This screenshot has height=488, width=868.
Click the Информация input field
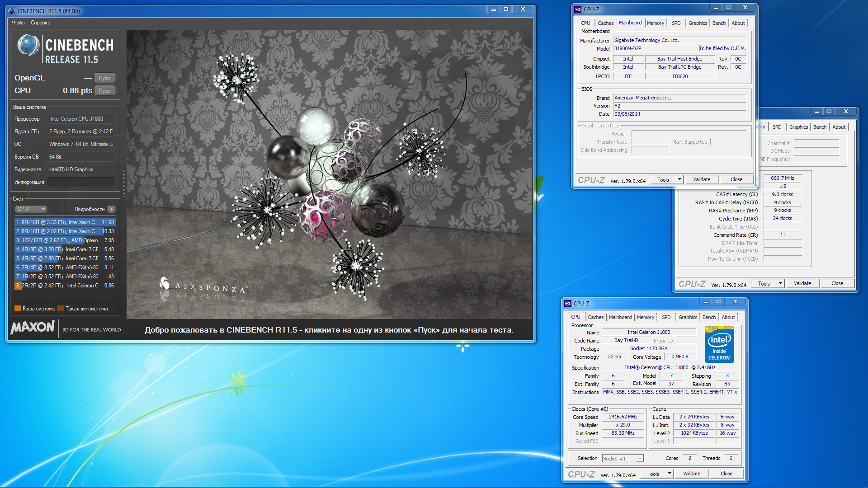pyautogui.click(x=81, y=182)
